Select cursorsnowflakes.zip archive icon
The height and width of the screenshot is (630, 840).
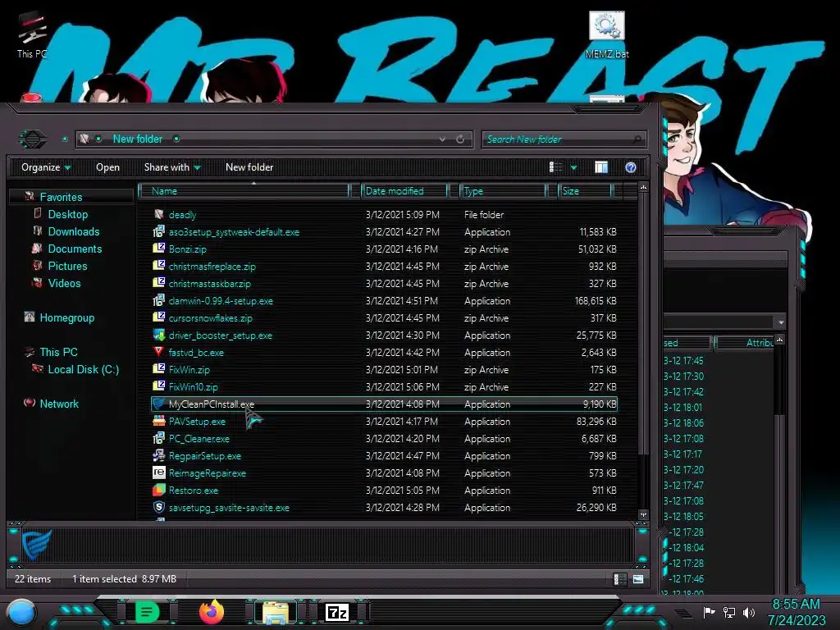158,317
